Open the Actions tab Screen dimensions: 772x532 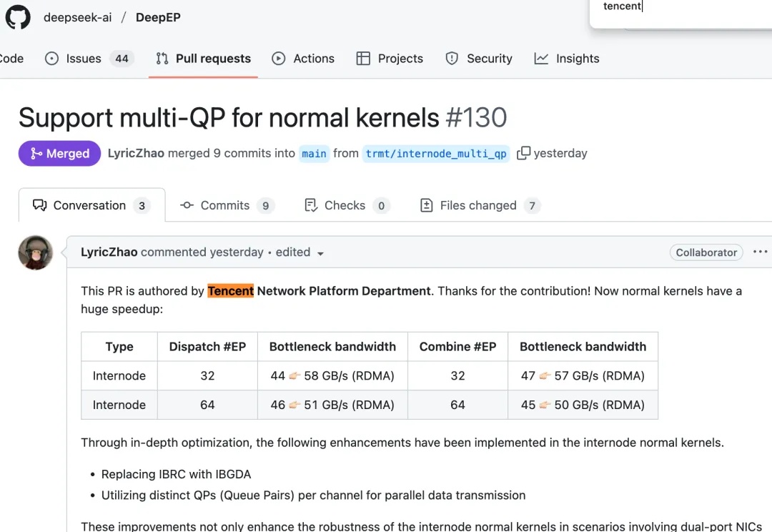coord(303,59)
